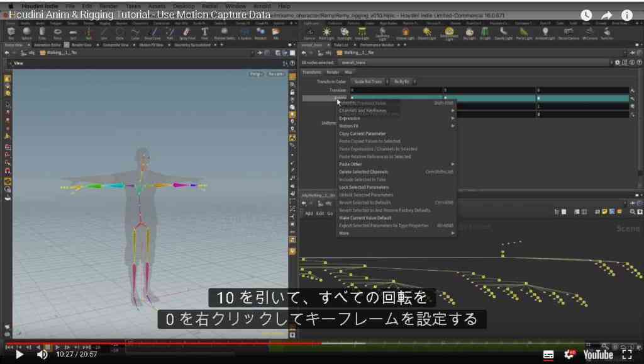Add an Ambient Light from shelf
The height and width of the screenshot is (364, 644).
coord(545,33)
